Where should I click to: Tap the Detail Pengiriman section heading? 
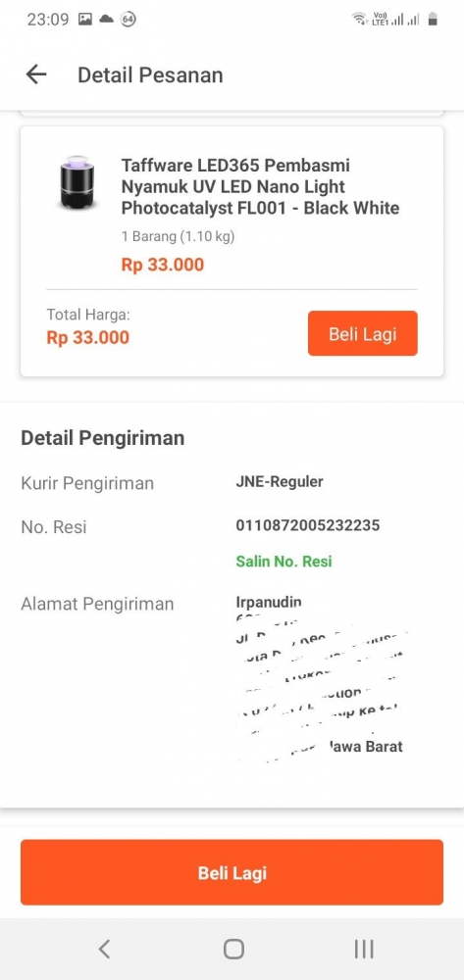click(x=103, y=438)
